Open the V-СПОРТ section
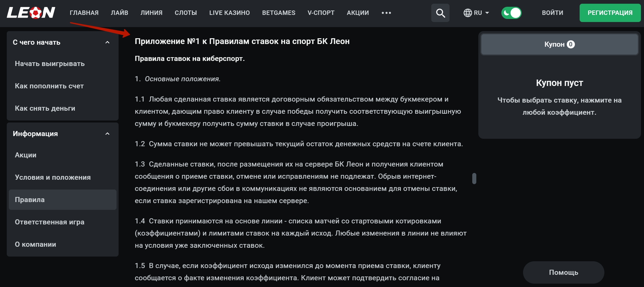 (321, 13)
